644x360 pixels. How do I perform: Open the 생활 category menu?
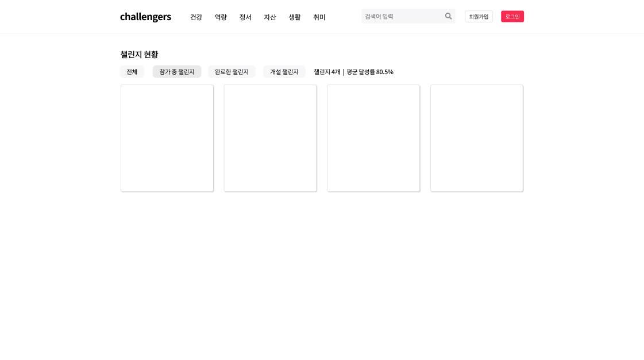(x=295, y=17)
